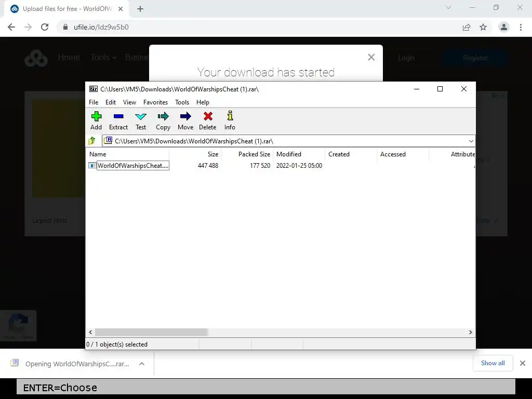This screenshot has height=399, width=532.
Task: Click the horizontal scrollbar thumb in 7-Zip
Action: [151, 332]
